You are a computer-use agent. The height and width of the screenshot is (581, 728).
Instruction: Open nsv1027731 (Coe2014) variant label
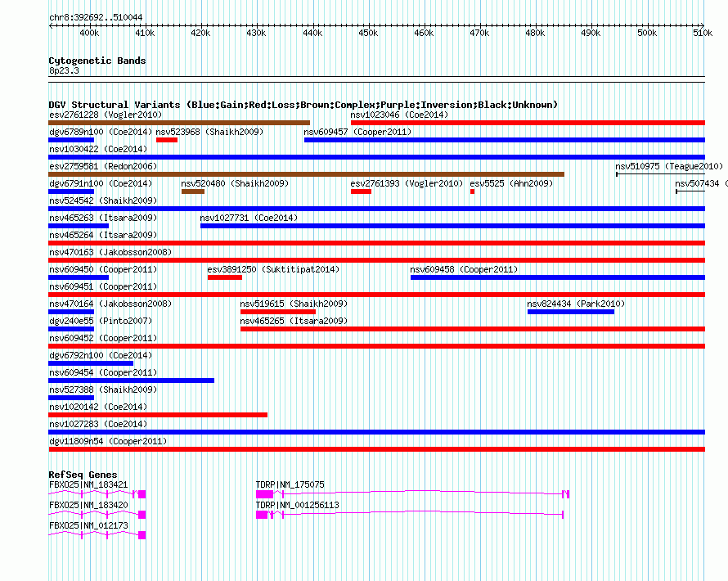point(249,218)
